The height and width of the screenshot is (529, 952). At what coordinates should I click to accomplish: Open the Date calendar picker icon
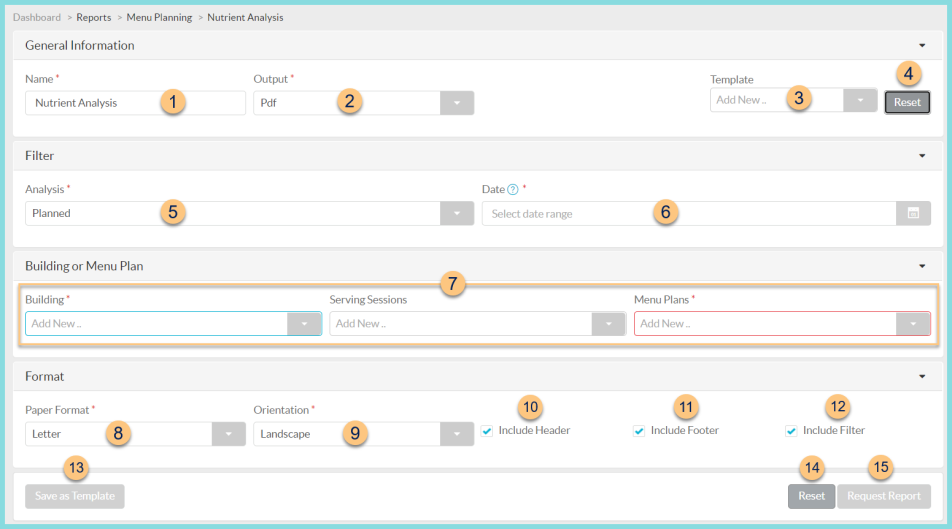913,213
